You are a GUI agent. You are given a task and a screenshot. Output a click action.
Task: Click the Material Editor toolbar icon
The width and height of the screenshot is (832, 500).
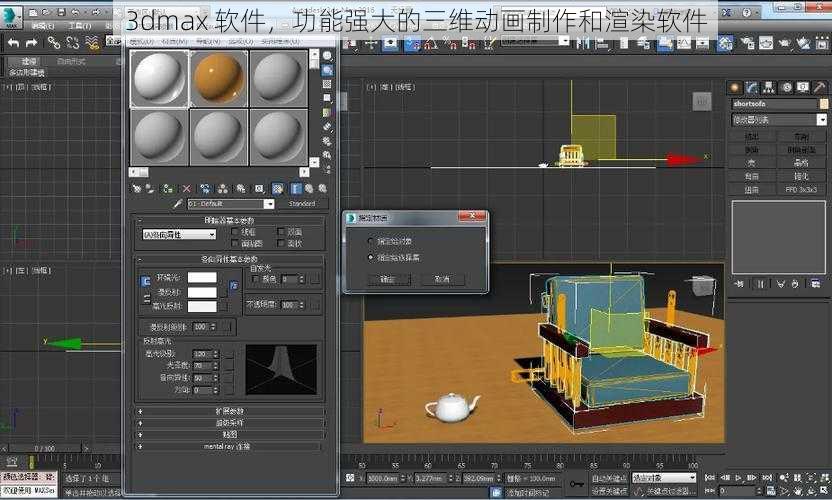pyautogui.click(x=725, y=43)
